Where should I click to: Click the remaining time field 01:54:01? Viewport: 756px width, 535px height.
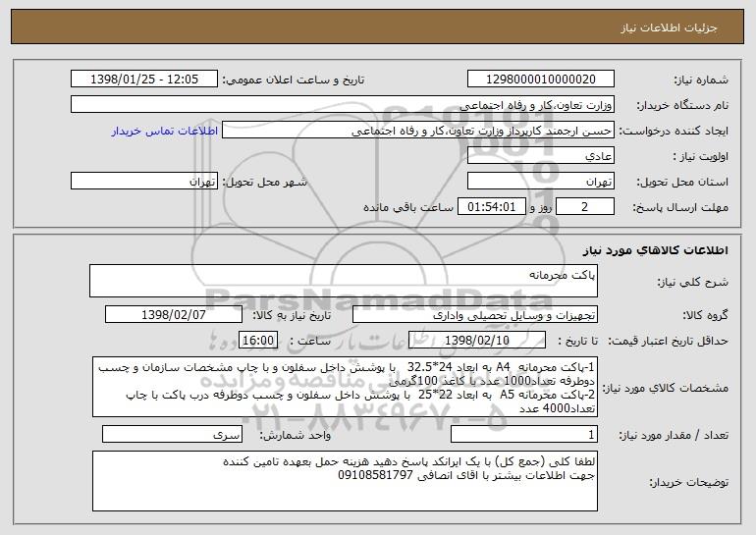pos(491,207)
